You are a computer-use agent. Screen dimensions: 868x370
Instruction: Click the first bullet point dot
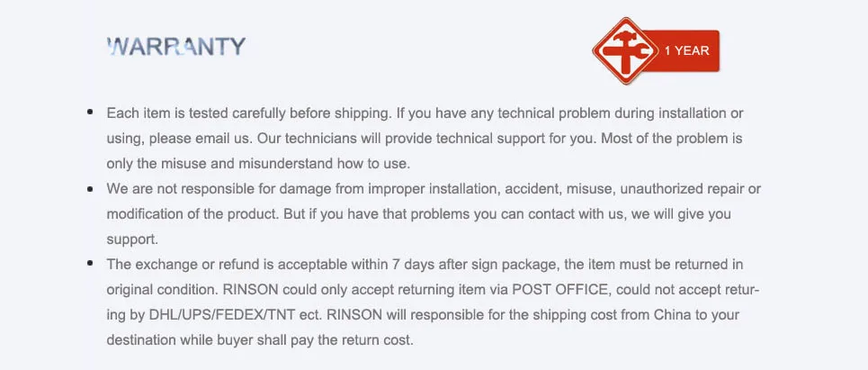click(90, 113)
